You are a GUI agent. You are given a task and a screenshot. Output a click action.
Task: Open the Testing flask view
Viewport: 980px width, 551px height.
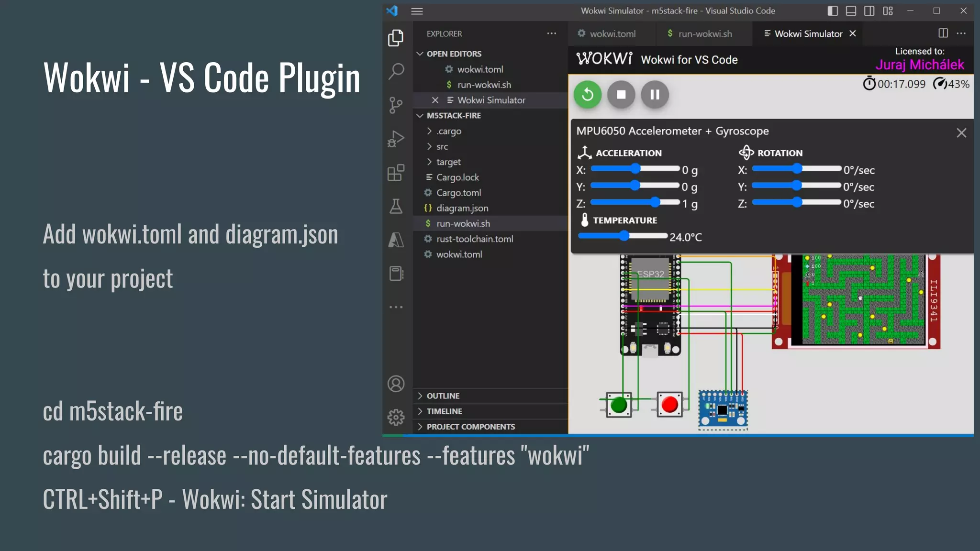[x=396, y=207]
